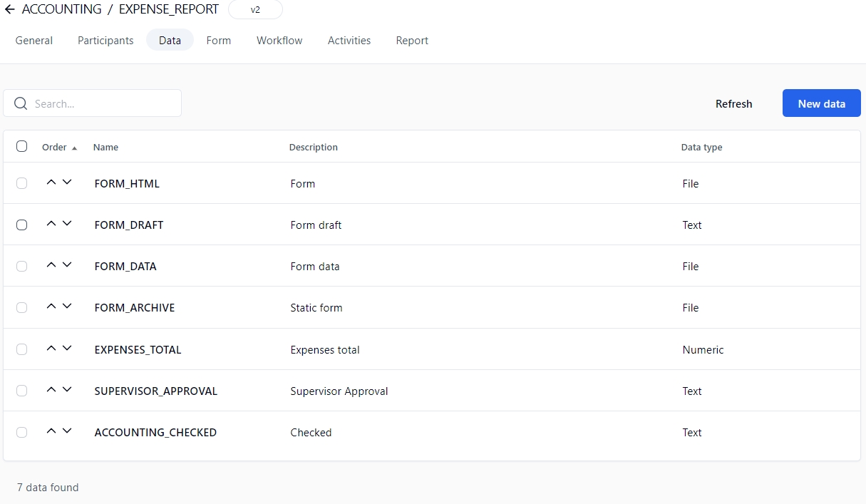Move FORM_DATA up one position

(x=51, y=265)
